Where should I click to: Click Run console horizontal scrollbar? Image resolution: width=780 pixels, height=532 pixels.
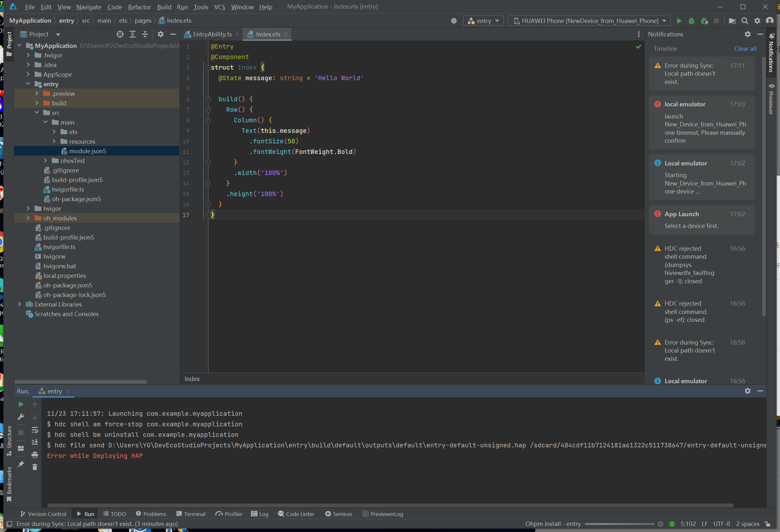pyautogui.click(x=390, y=505)
